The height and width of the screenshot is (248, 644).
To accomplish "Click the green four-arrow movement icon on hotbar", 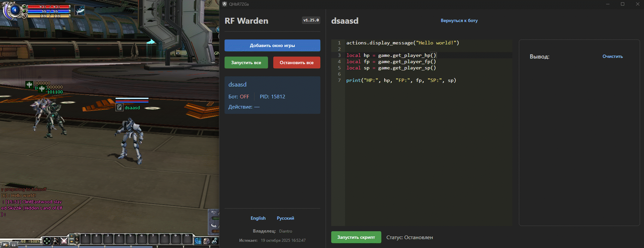I will 47,241.
